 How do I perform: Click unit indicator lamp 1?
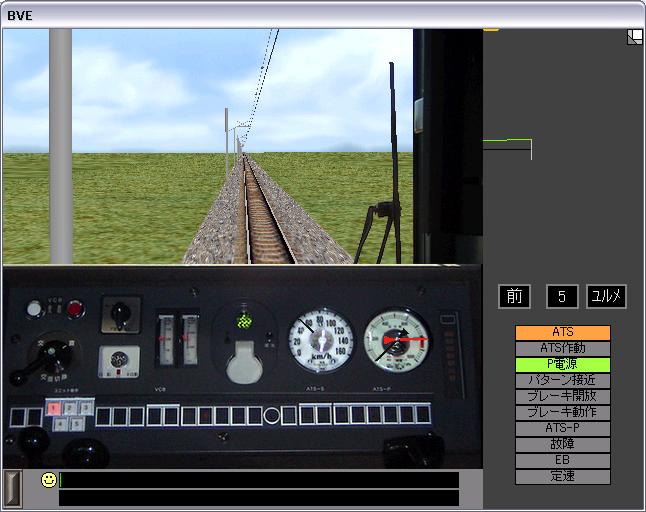coord(54,408)
